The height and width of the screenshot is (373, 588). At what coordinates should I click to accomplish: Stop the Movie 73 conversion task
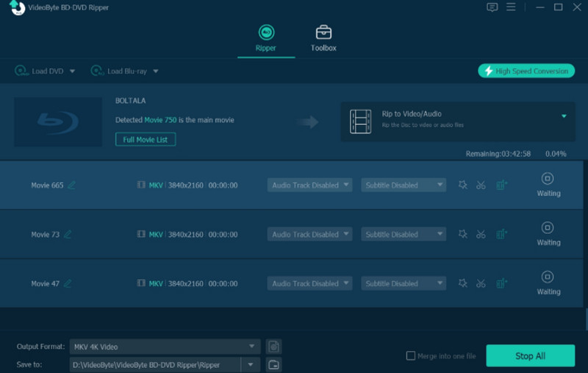click(548, 228)
